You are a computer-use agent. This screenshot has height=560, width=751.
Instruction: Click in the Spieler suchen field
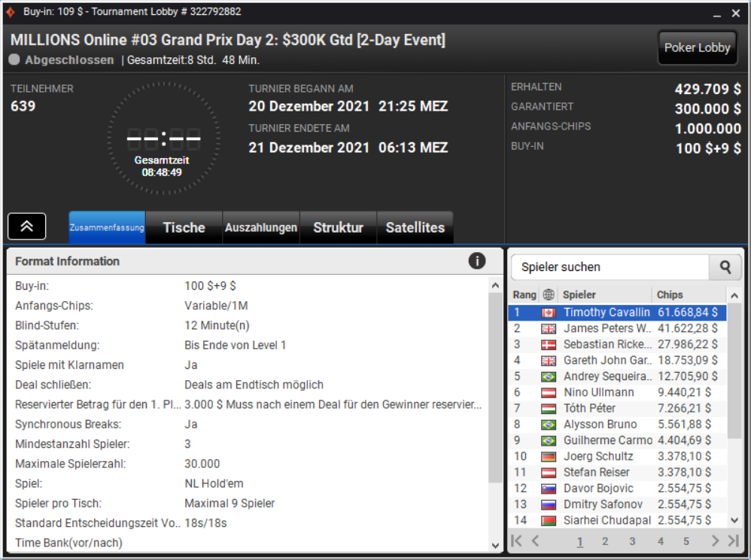[610, 266]
